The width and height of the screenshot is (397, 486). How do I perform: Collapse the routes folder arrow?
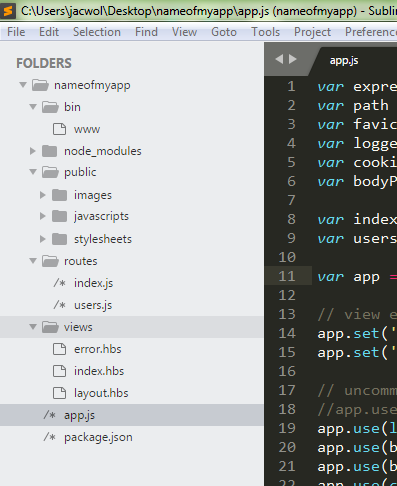click(x=33, y=261)
